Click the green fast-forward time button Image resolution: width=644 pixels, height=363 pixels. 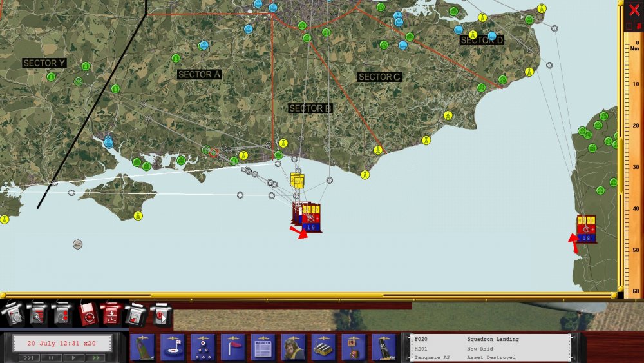[96, 358]
